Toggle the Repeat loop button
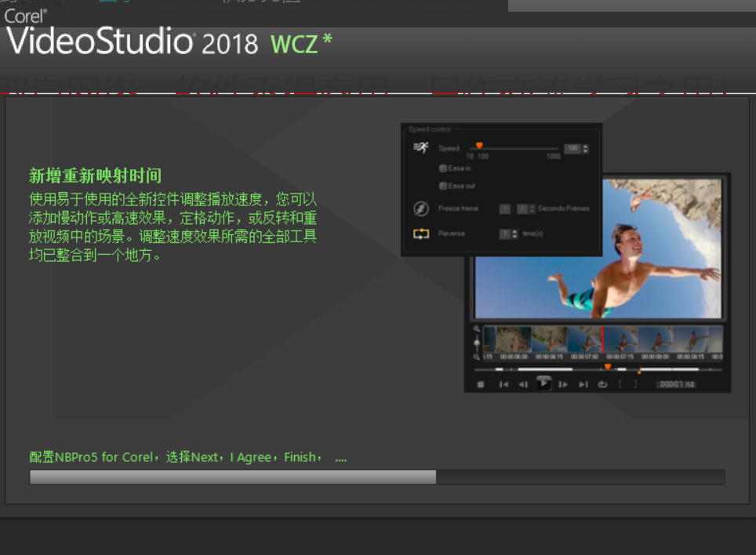Image resolution: width=756 pixels, height=555 pixels. [602, 384]
